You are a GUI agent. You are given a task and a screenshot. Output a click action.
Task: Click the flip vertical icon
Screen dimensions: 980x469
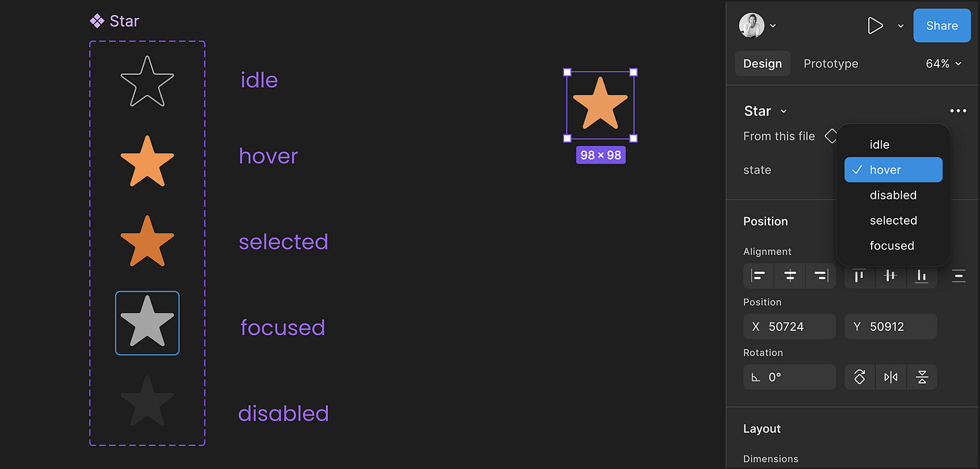[x=922, y=377]
